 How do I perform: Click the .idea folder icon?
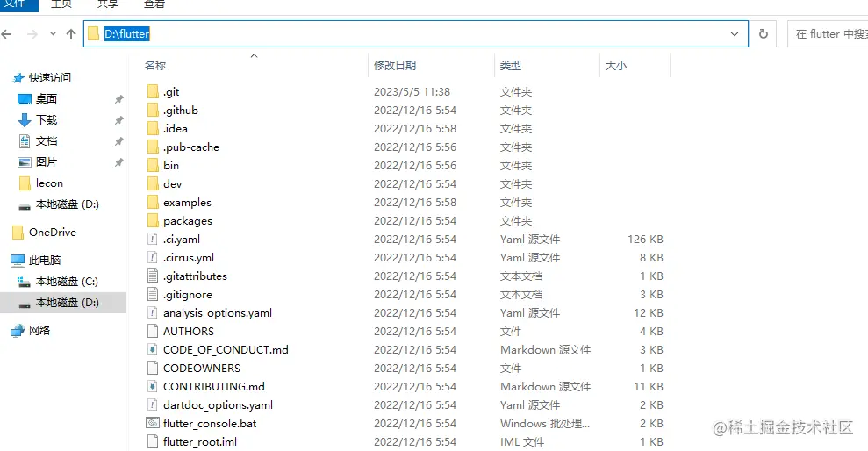click(153, 128)
